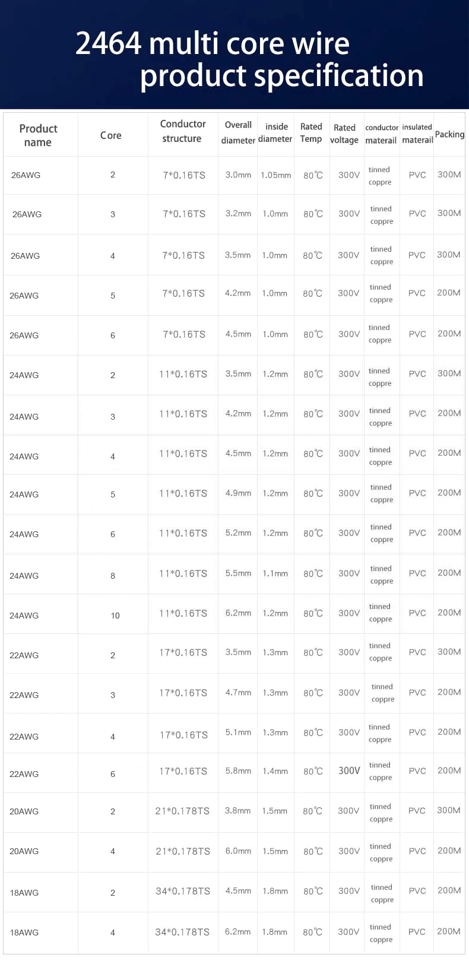Click the "inside diameter" column header
Viewport: 469px width, 980px height.
point(275,132)
